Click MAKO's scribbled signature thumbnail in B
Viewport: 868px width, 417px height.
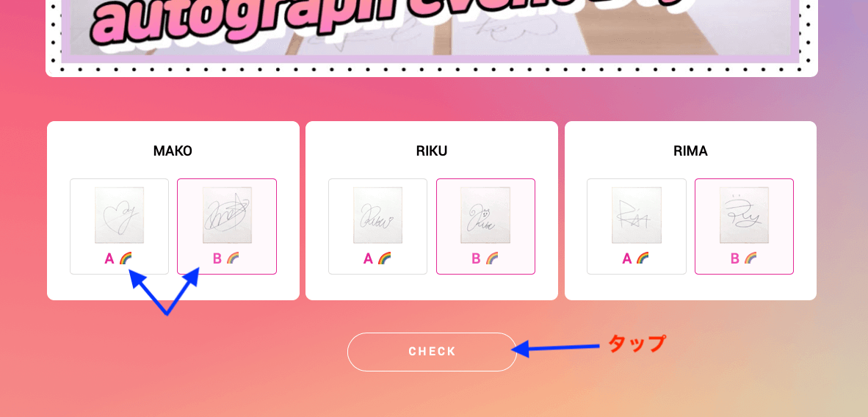click(227, 215)
